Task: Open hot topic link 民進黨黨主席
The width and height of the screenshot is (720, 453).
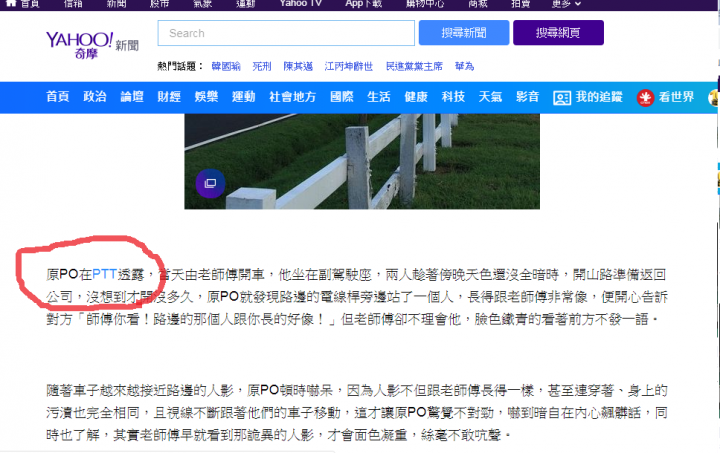Action: click(414, 67)
